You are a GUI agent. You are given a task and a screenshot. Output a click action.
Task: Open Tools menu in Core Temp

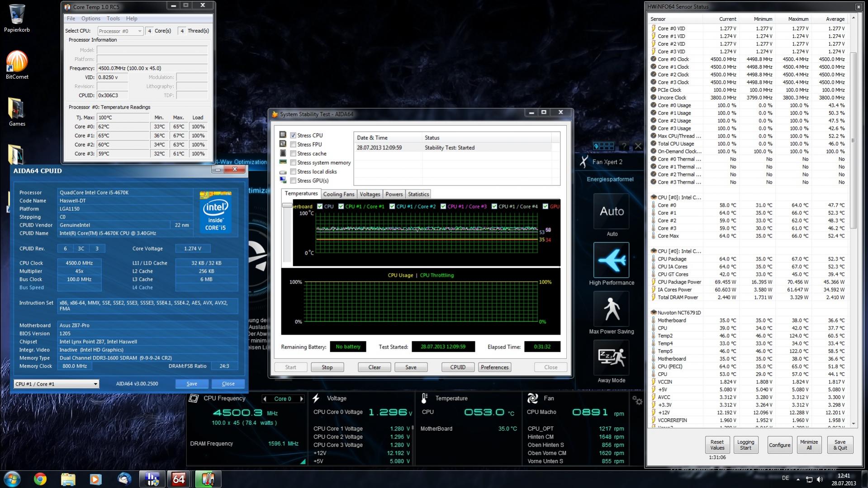click(x=113, y=19)
